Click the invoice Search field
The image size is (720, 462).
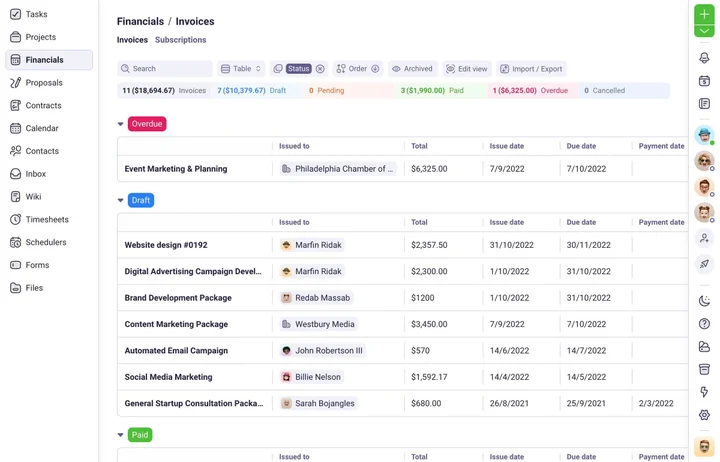click(x=165, y=69)
